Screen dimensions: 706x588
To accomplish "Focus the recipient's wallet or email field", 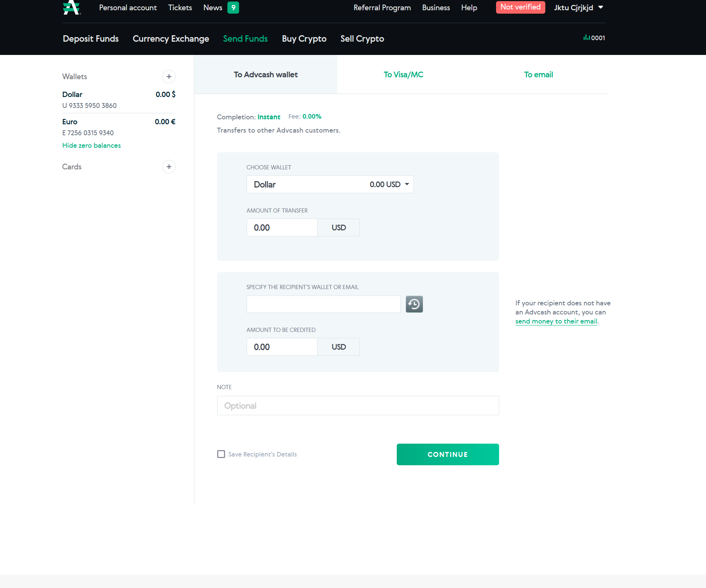I will coord(324,304).
